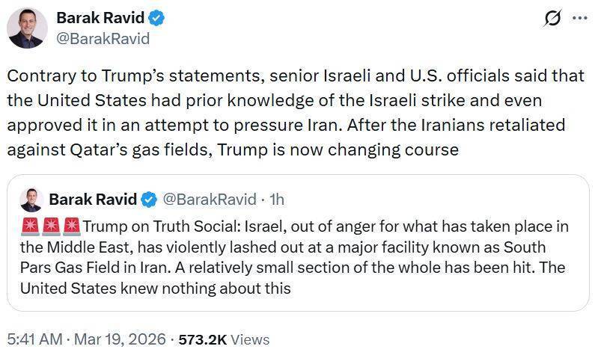Click the verified badge beside the top author name

157,16
